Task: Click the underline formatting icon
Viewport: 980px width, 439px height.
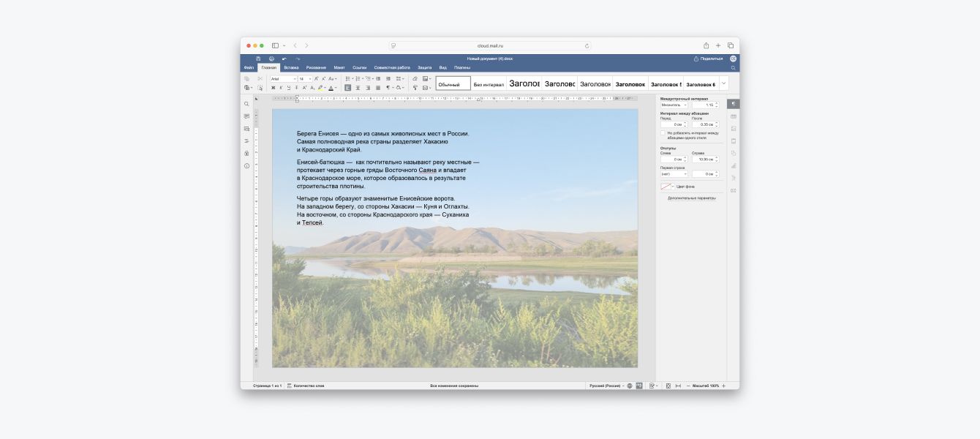Action: 288,88
